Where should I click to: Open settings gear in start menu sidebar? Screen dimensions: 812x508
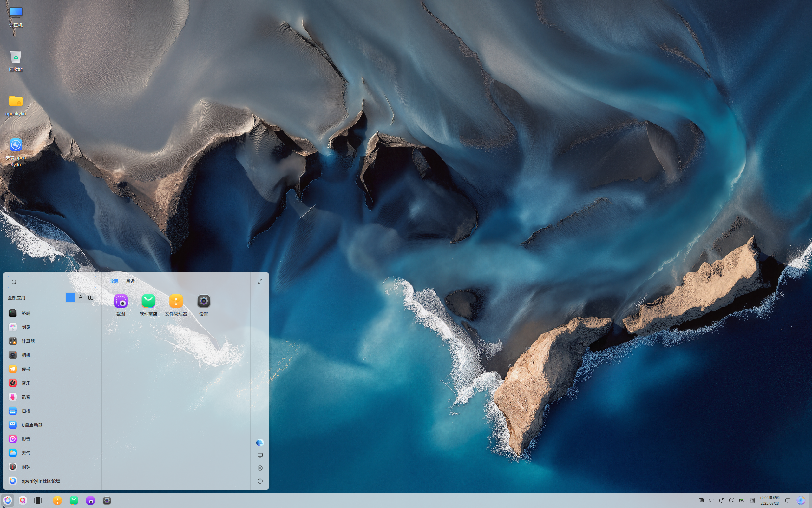point(260,468)
